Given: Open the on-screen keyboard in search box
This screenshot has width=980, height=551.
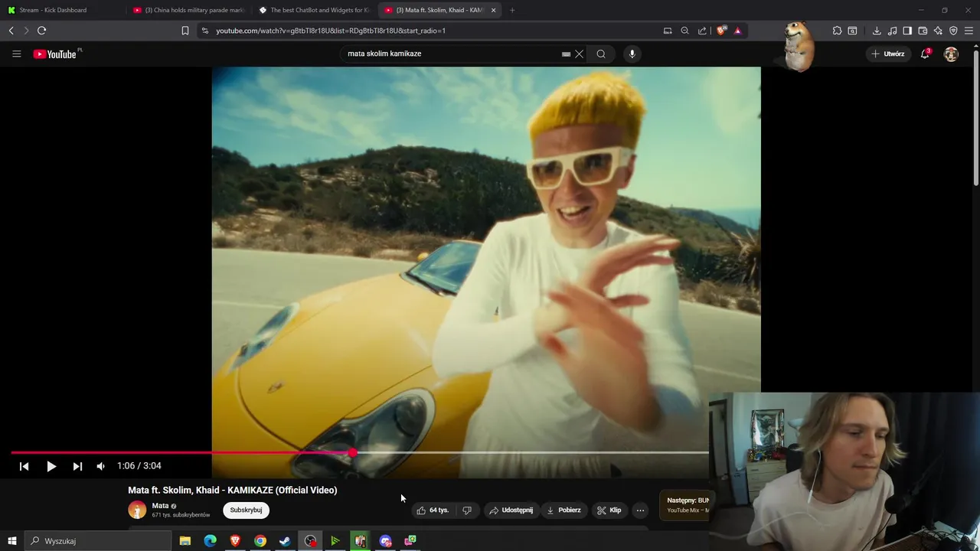Looking at the screenshot, I should pyautogui.click(x=566, y=54).
